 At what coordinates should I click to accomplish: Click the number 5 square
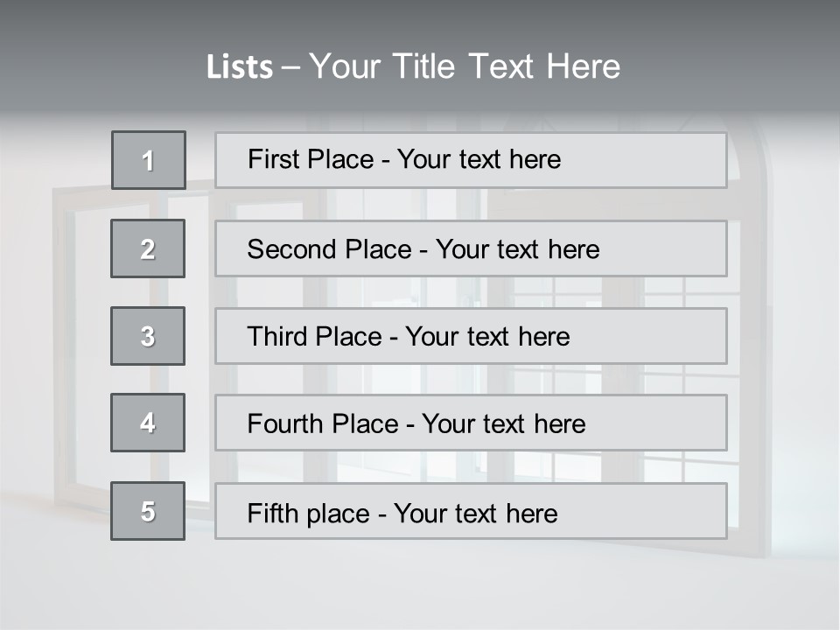tap(148, 511)
